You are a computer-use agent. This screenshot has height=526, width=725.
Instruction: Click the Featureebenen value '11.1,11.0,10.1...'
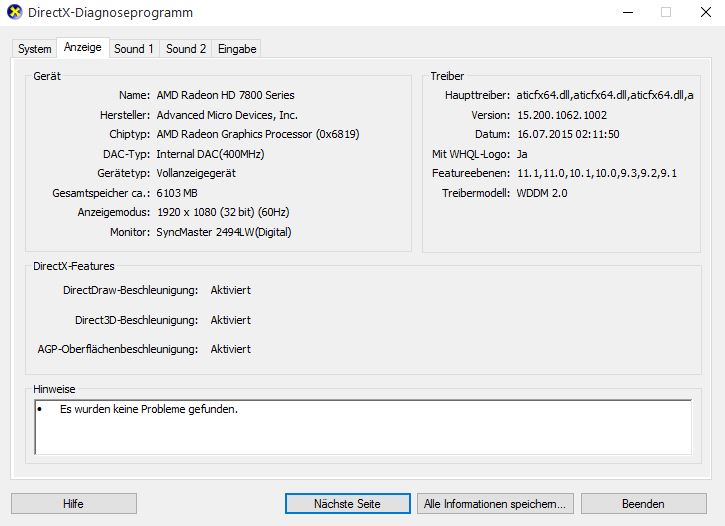point(596,173)
